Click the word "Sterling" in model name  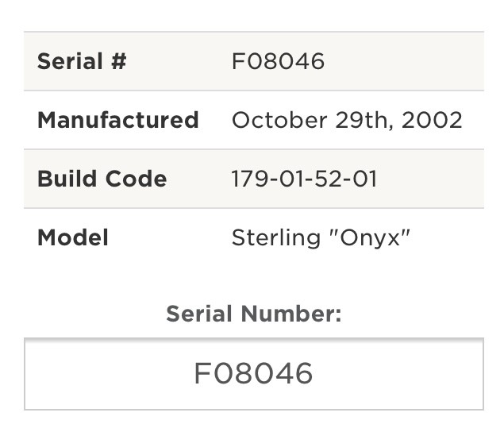tap(276, 238)
